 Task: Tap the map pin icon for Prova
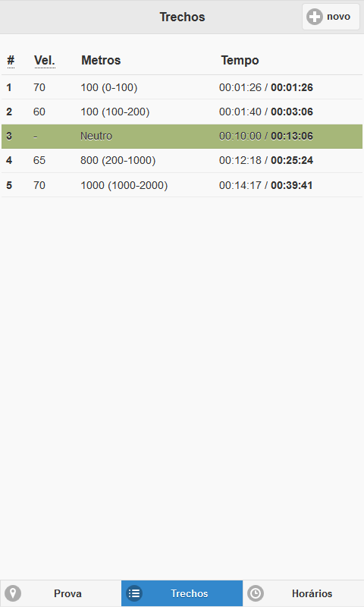[x=13, y=593]
